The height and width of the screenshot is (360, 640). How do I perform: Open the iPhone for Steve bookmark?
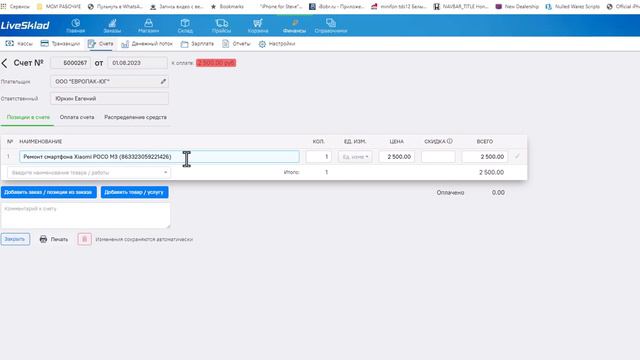click(x=281, y=7)
